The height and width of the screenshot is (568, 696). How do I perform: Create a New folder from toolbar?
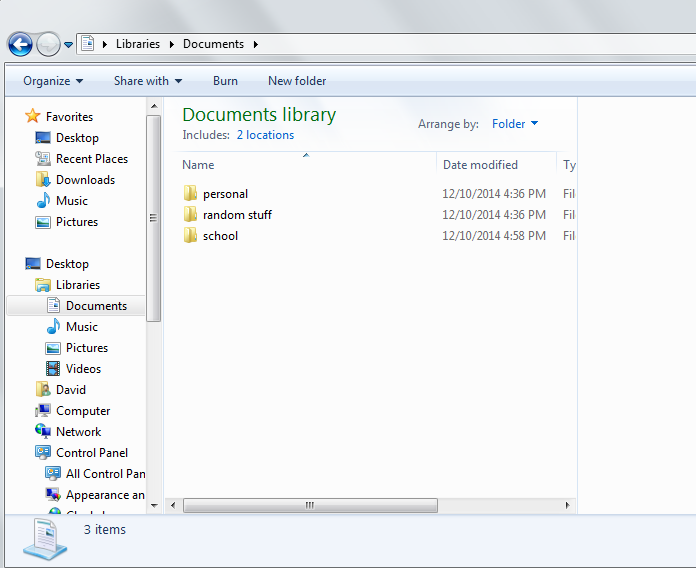click(x=297, y=81)
